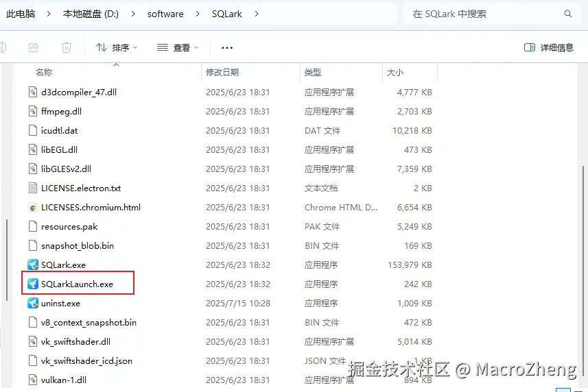Click the SQLarkLaunch.exe application icon
This screenshot has height=392, width=588.
33,284
